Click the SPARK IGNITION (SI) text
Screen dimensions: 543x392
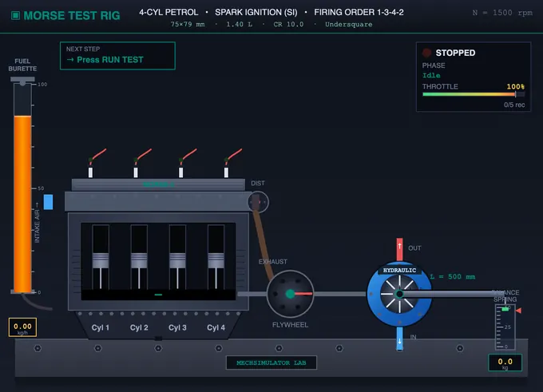256,13
